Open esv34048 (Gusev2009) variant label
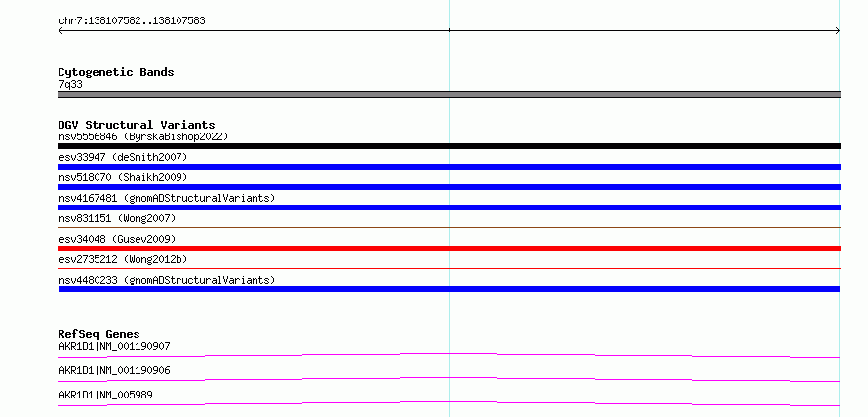868x417 pixels. (x=117, y=239)
